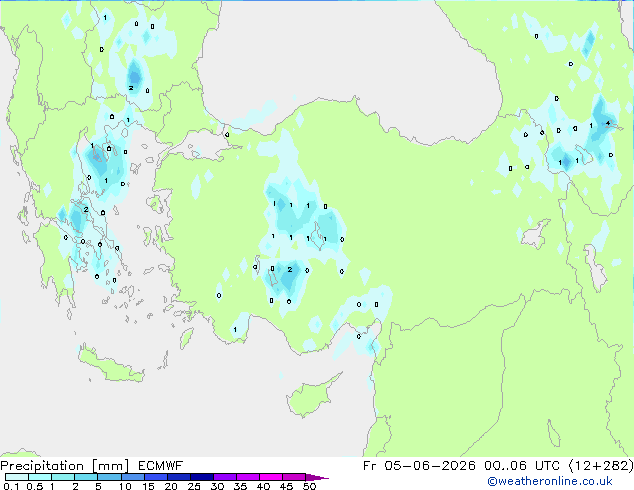Click the 1–2 mm legend swatch

[x=63, y=477]
